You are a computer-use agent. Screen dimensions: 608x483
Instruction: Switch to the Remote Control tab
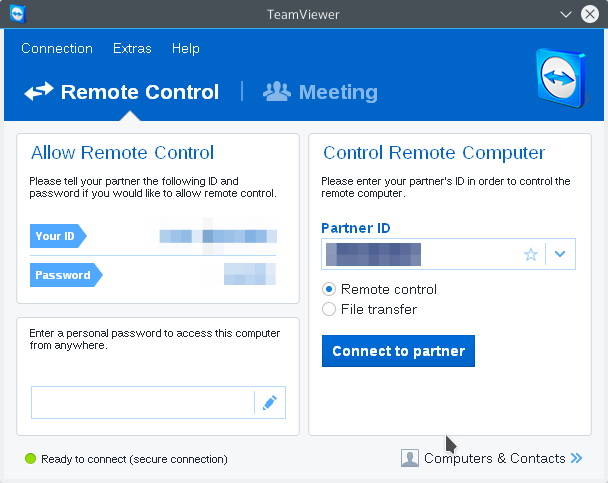point(121,92)
